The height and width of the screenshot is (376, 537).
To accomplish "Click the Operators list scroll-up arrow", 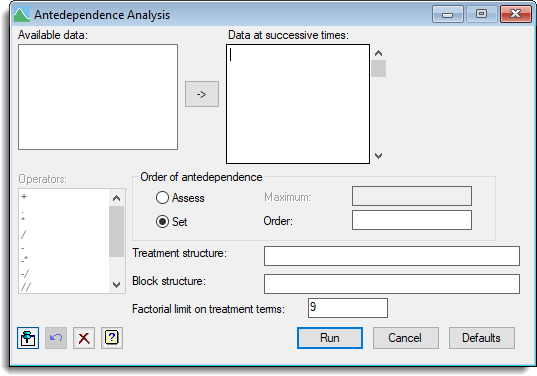I will point(116,198).
